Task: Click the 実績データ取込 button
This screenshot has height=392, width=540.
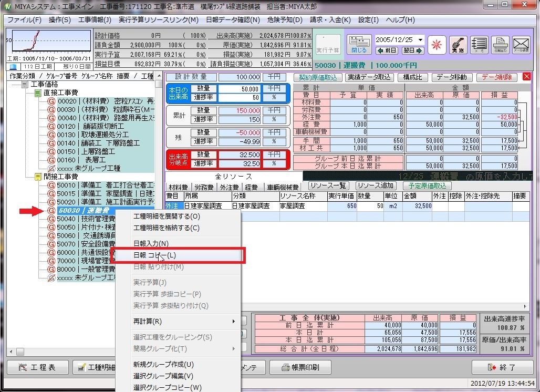Action: click(369, 77)
